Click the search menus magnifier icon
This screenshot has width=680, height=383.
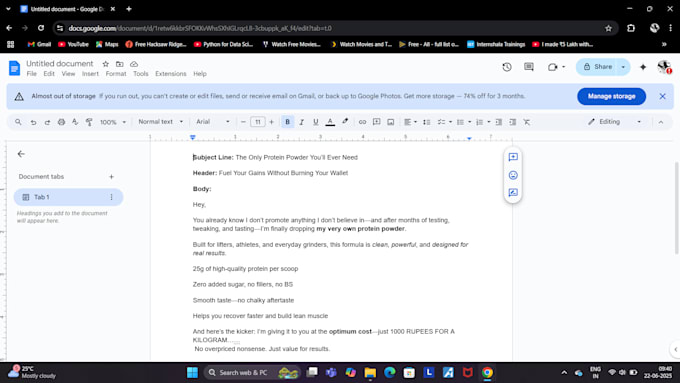pos(18,122)
